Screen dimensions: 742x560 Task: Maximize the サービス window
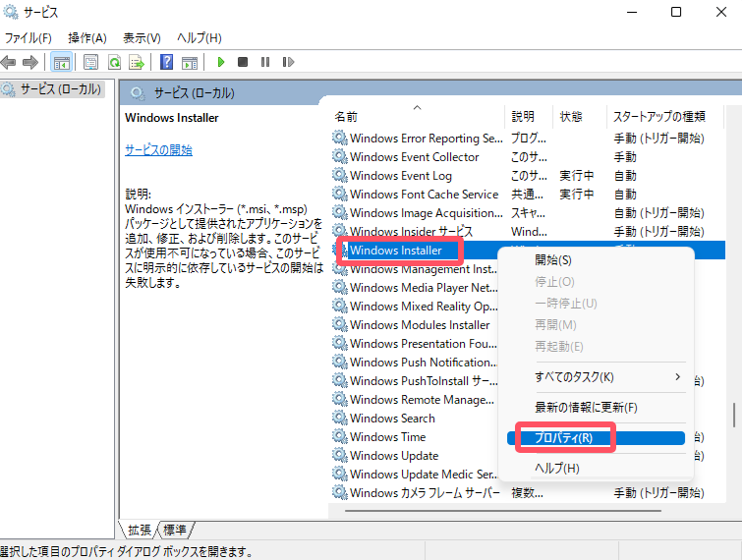pos(676,12)
